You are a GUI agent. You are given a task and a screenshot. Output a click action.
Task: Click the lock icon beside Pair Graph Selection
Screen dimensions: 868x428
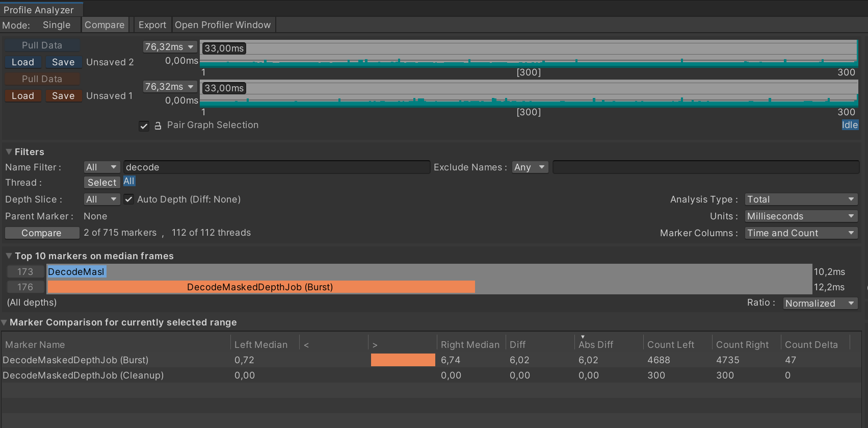[x=158, y=125]
